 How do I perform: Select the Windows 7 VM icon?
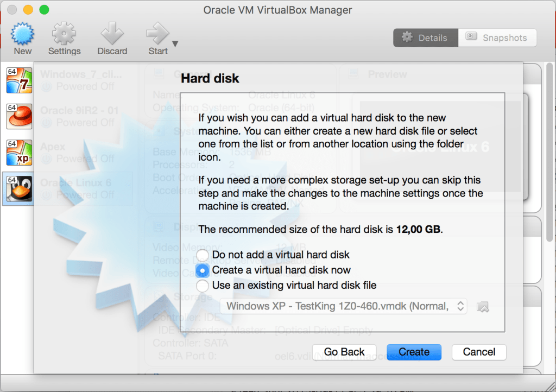point(19,80)
